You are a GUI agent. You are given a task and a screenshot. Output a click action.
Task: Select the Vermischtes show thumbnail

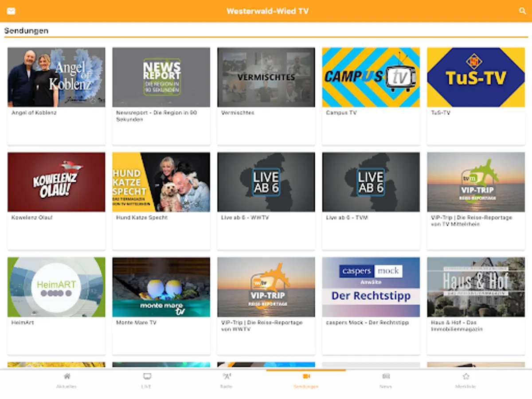pos(266,77)
